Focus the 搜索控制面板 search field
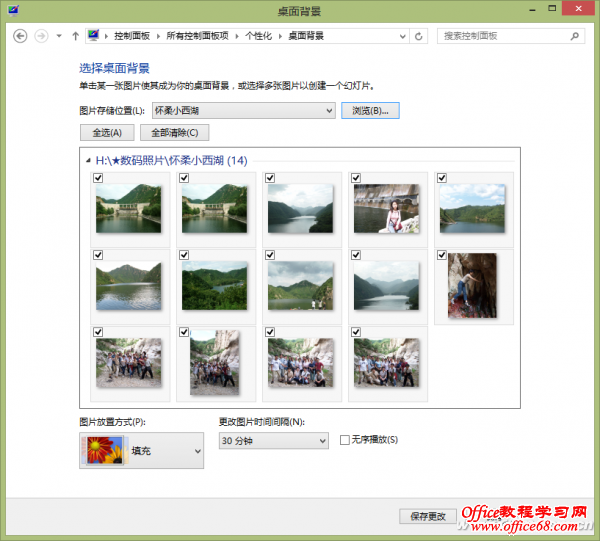Viewport: 600px width, 541px height. [511, 36]
